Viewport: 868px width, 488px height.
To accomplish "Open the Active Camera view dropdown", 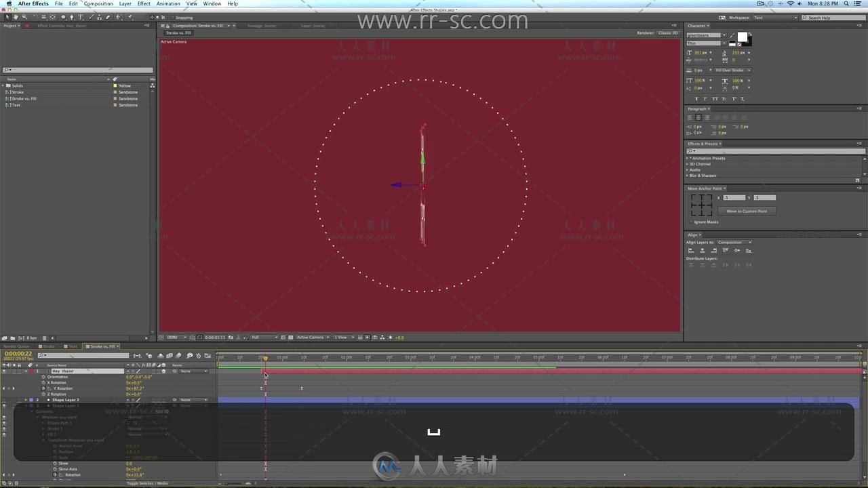I will [313, 337].
